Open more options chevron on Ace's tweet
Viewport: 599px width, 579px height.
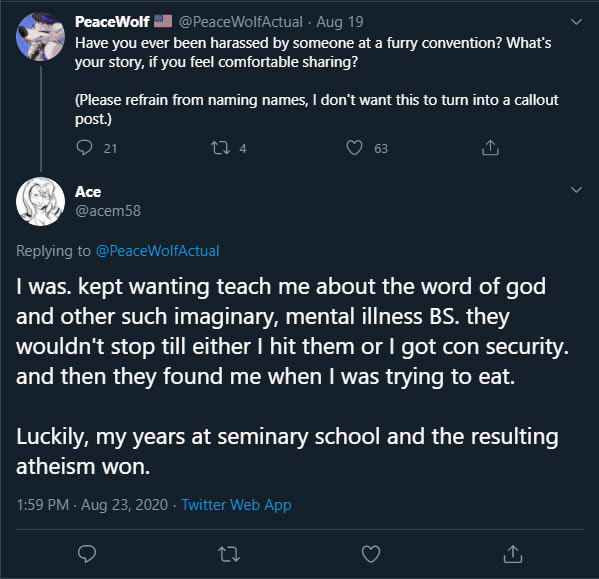click(x=576, y=190)
